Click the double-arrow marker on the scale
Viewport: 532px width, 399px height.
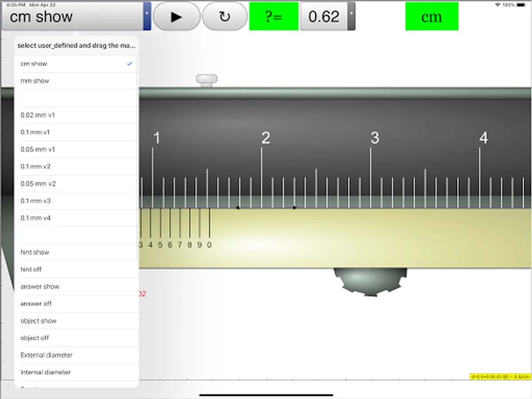(266, 207)
